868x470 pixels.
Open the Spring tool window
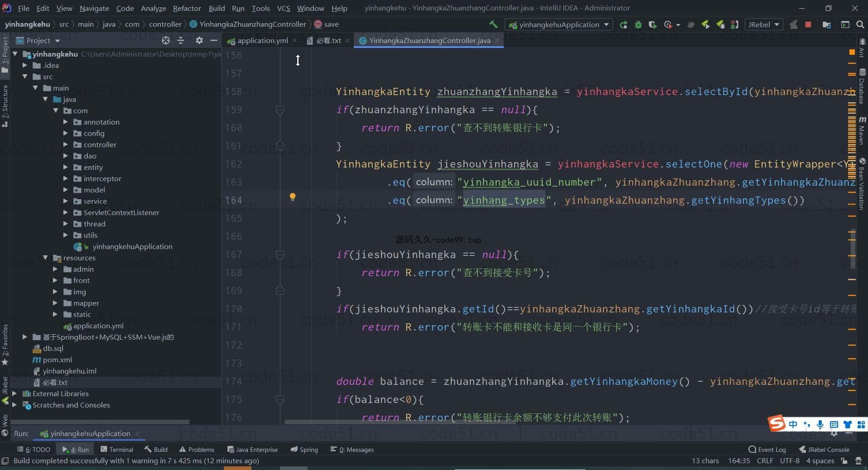point(304,450)
